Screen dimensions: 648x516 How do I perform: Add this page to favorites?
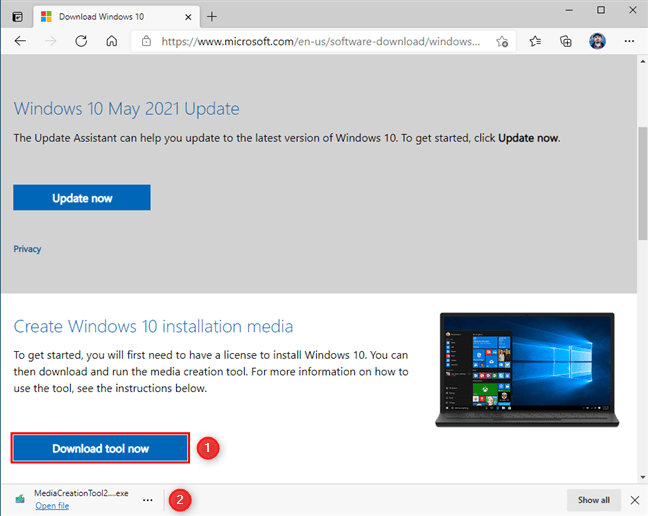point(502,41)
